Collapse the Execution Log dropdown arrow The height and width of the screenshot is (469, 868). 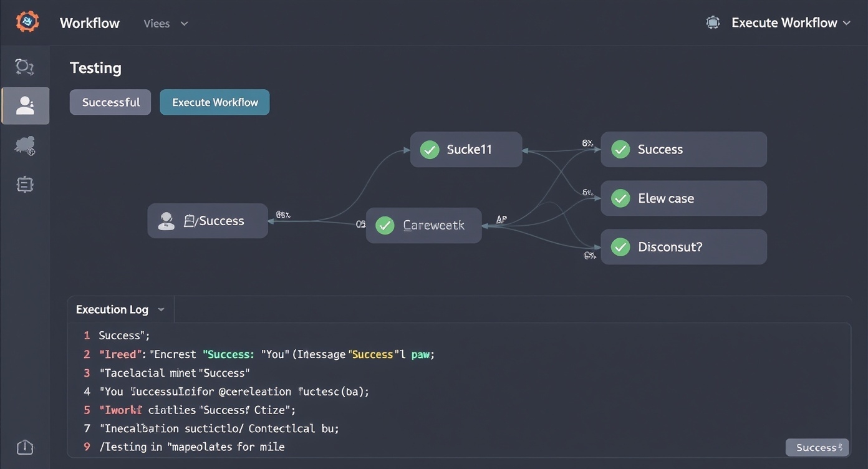162,310
